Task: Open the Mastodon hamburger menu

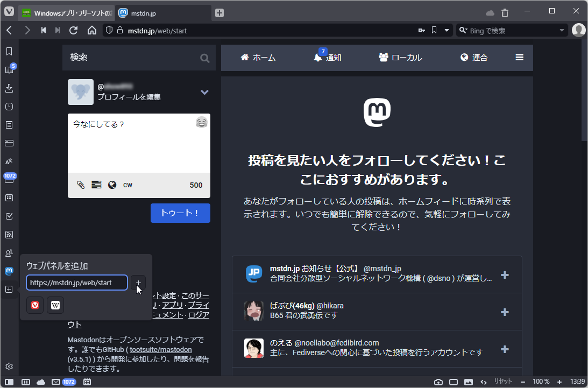Action: click(x=519, y=58)
